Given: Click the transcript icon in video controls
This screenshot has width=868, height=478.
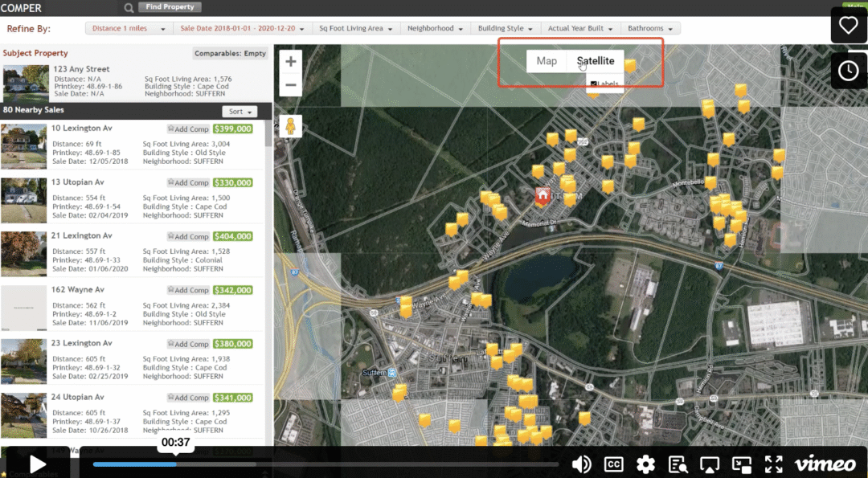Looking at the screenshot, I should [x=678, y=464].
